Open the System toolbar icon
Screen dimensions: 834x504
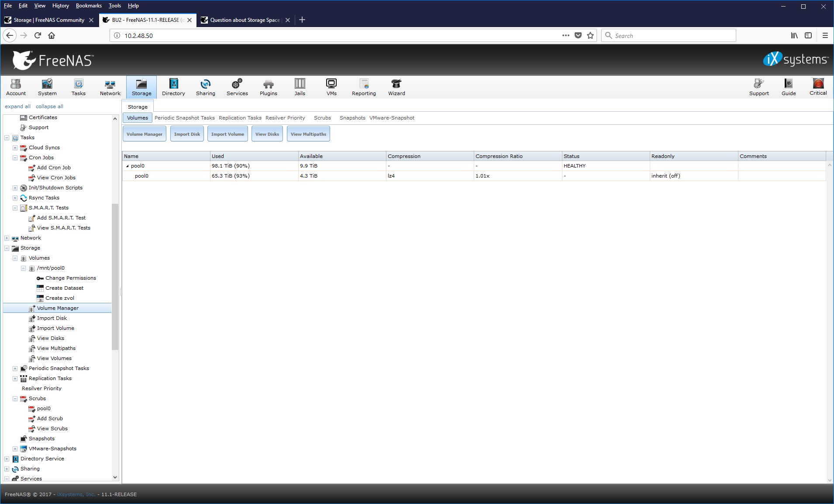tap(47, 87)
